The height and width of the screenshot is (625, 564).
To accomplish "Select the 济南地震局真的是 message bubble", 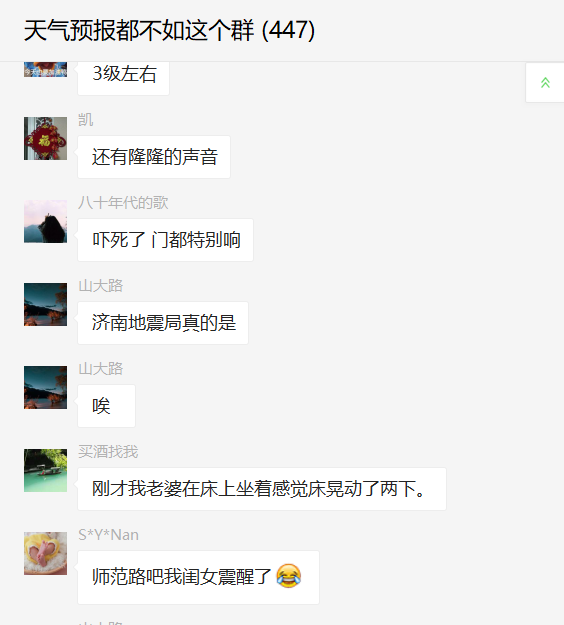I will pyautogui.click(x=163, y=322).
